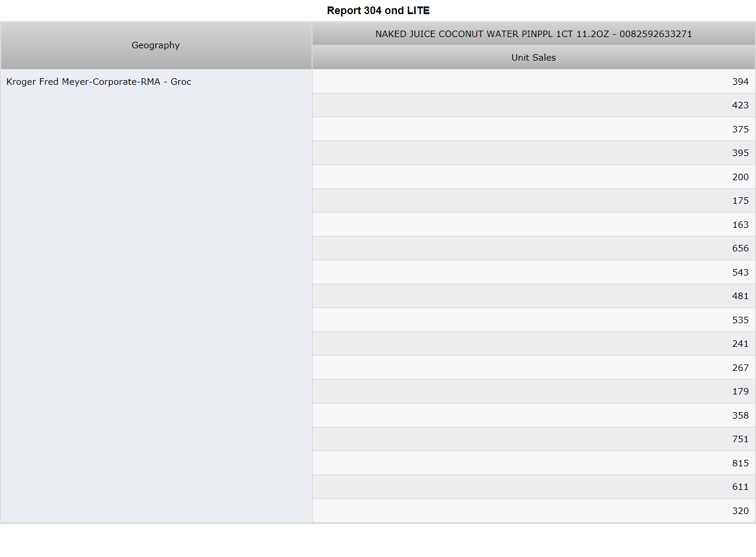
Task: Select the cell with value 543
Action: [x=533, y=272]
